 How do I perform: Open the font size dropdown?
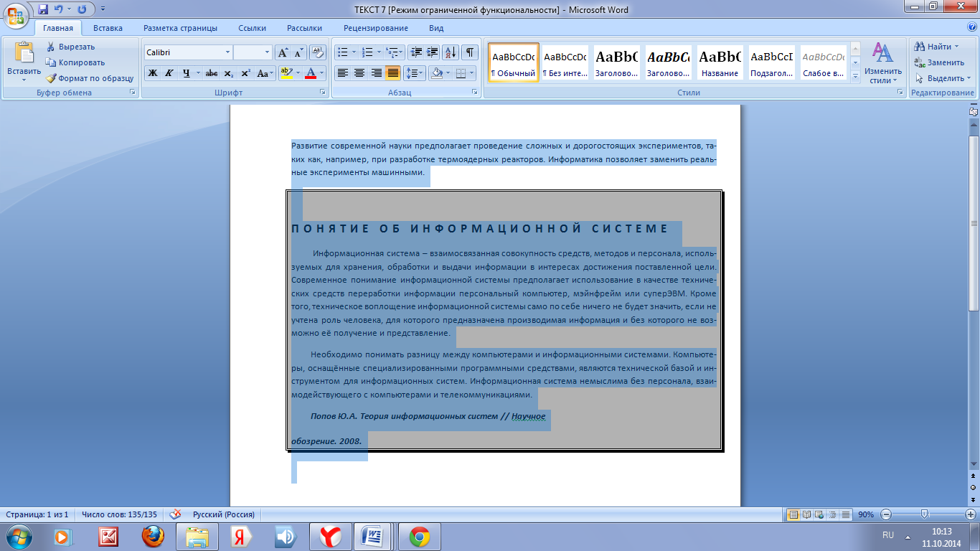(267, 52)
